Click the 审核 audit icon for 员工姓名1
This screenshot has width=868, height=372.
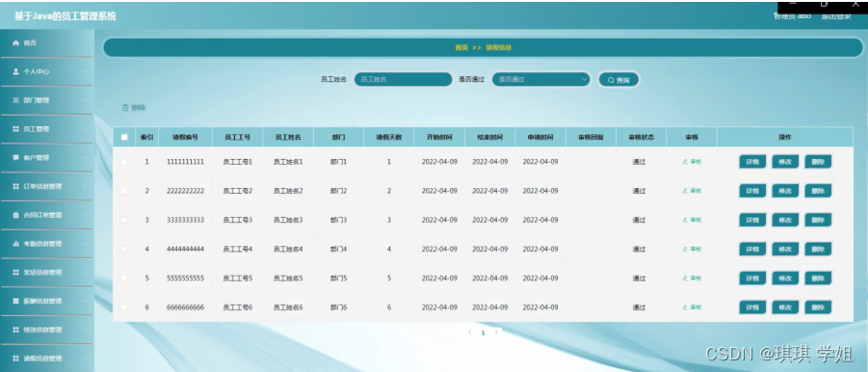pyautogui.click(x=685, y=162)
